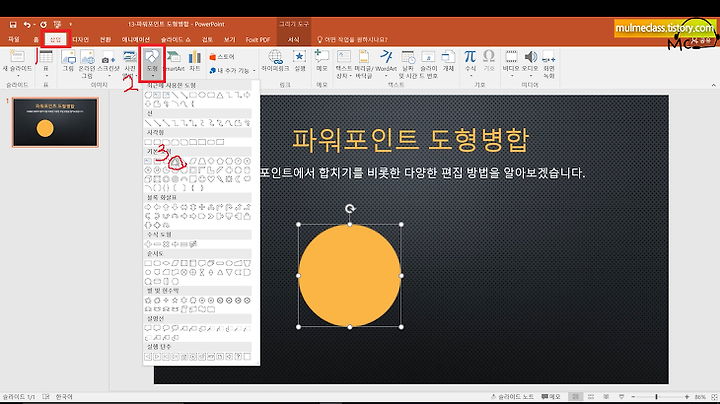
Task: Open the 오디오 (Audio) speaker button
Action: coord(530,63)
